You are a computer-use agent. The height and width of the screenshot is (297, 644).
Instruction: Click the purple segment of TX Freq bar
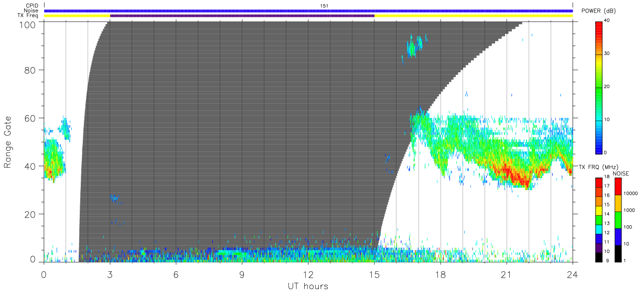[242, 16]
